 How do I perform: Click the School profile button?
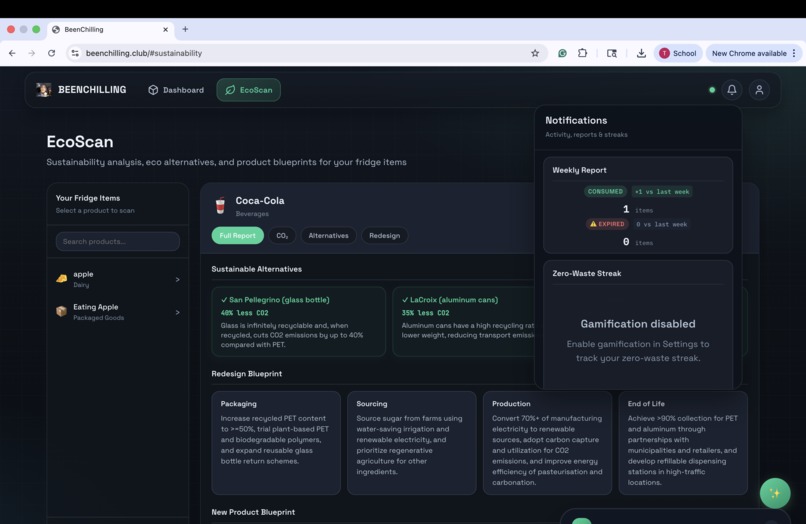[x=678, y=53]
